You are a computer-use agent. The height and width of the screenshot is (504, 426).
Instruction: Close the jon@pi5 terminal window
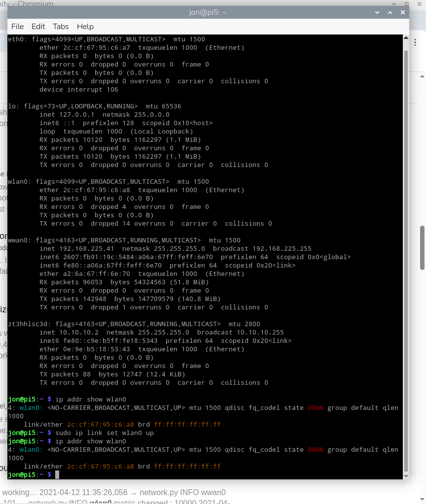pos(403,12)
